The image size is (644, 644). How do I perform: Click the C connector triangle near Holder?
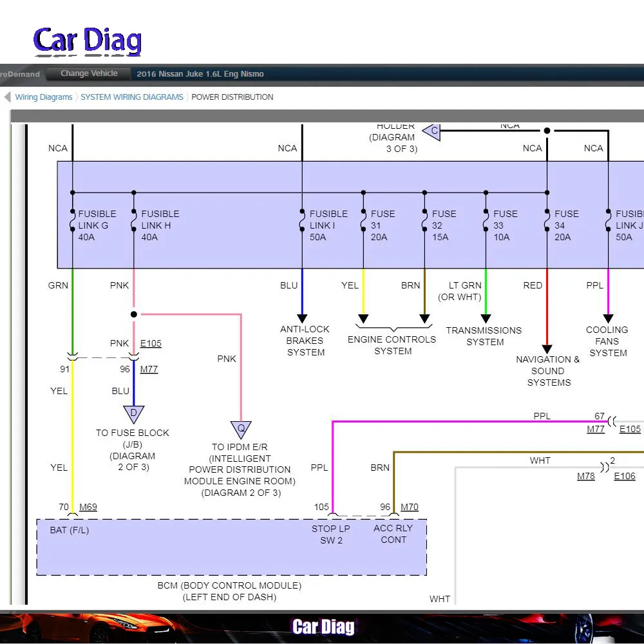pos(433,131)
